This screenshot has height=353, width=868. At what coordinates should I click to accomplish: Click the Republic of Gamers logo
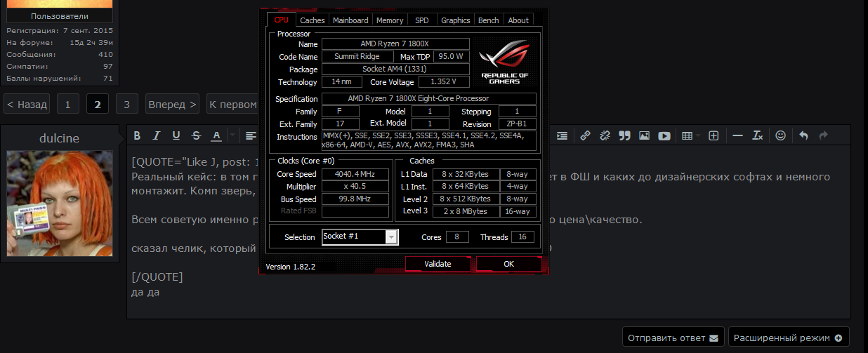tap(505, 62)
